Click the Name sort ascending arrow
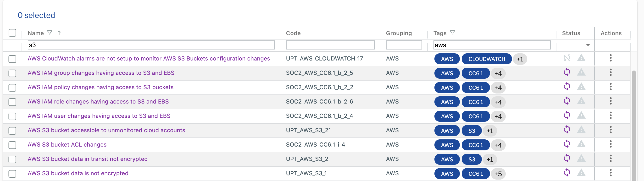Screen dimensions: 644x181 click(59, 33)
